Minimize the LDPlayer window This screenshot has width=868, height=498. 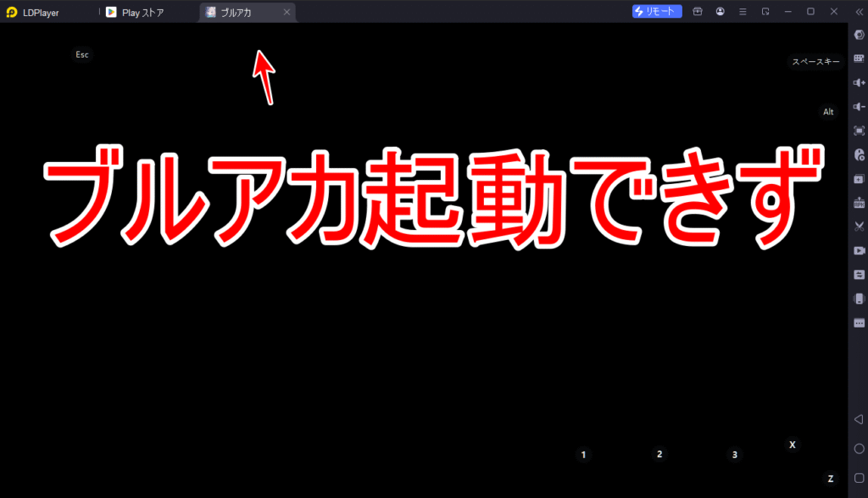(788, 11)
